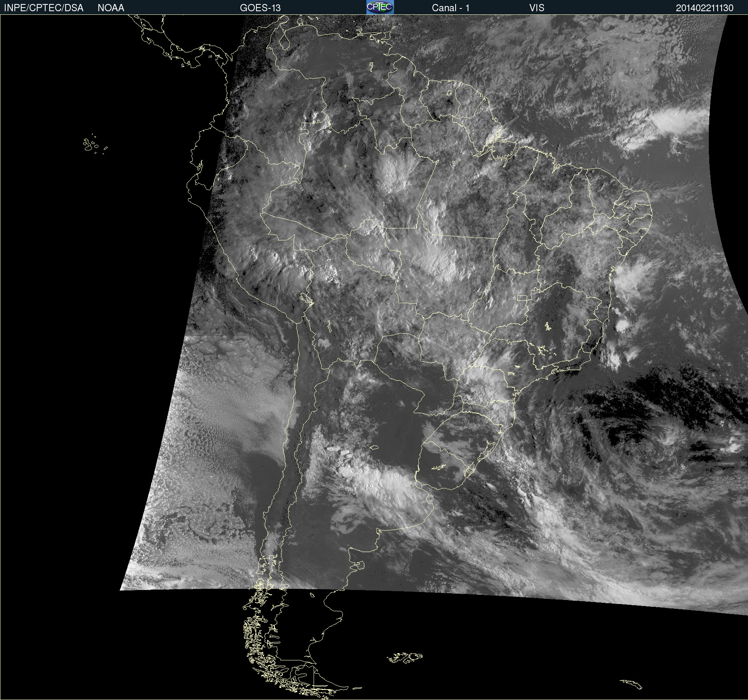The height and width of the screenshot is (700, 748).
Task: Click the Falkland Islands outline
Action: tap(404, 658)
